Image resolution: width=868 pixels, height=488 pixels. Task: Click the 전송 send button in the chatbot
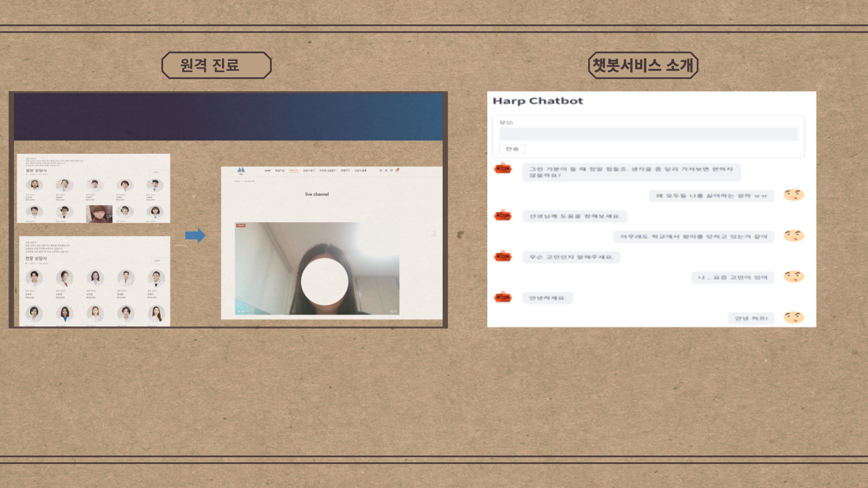pos(512,149)
